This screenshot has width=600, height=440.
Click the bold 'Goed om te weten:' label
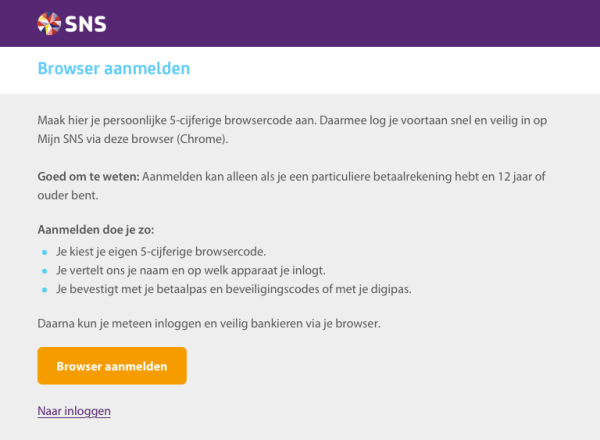[x=88, y=177]
